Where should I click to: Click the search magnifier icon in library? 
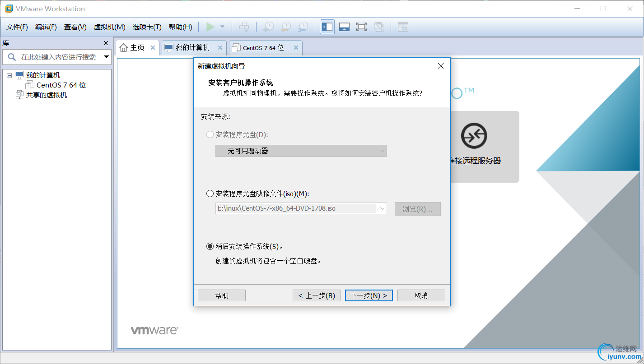(12, 57)
